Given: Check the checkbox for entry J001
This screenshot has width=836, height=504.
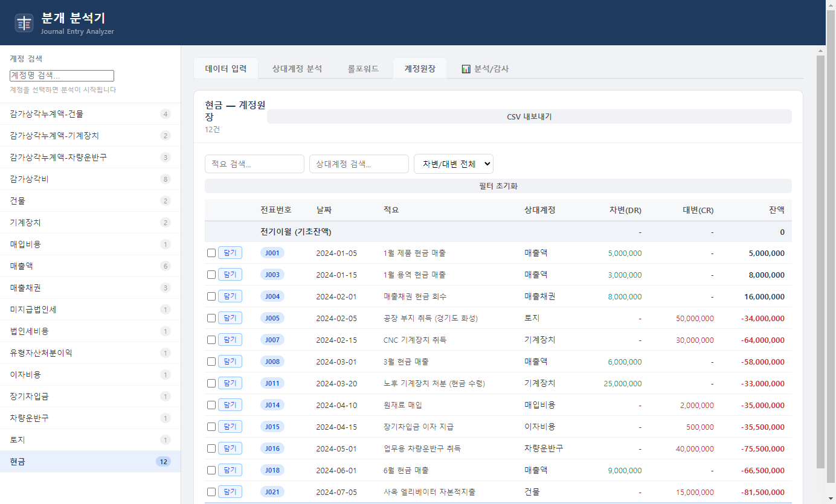Looking at the screenshot, I should (x=211, y=253).
